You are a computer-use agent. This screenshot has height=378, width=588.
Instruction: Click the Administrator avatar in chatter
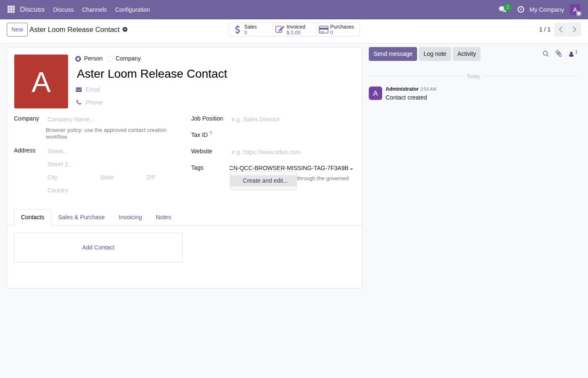point(375,93)
